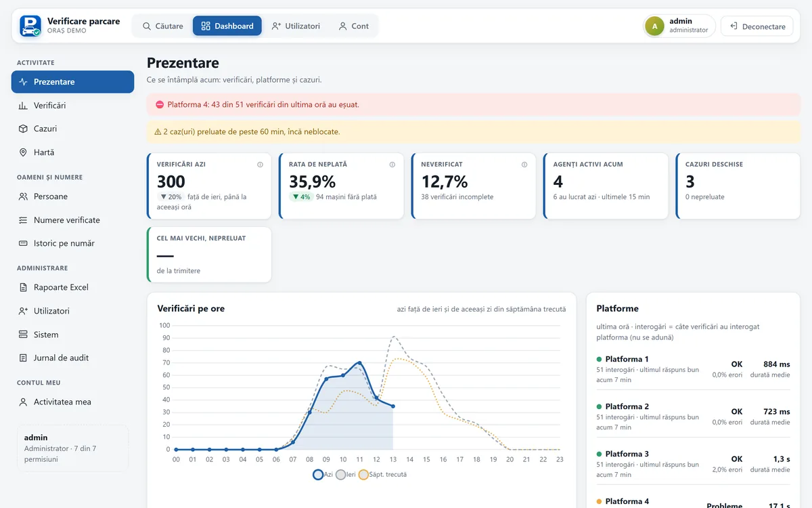The width and height of the screenshot is (812, 508).
Task: Open Jurnal de audit
Action: point(72,358)
